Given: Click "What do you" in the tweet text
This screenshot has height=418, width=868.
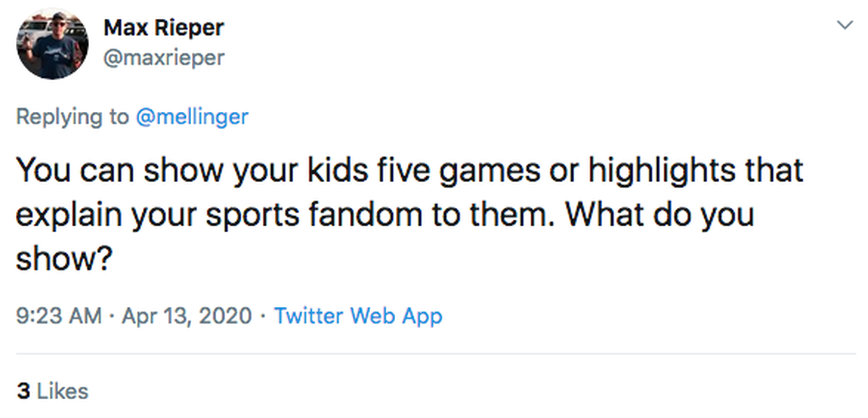Looking at the screenshot, I should click(x=659, y=215).
